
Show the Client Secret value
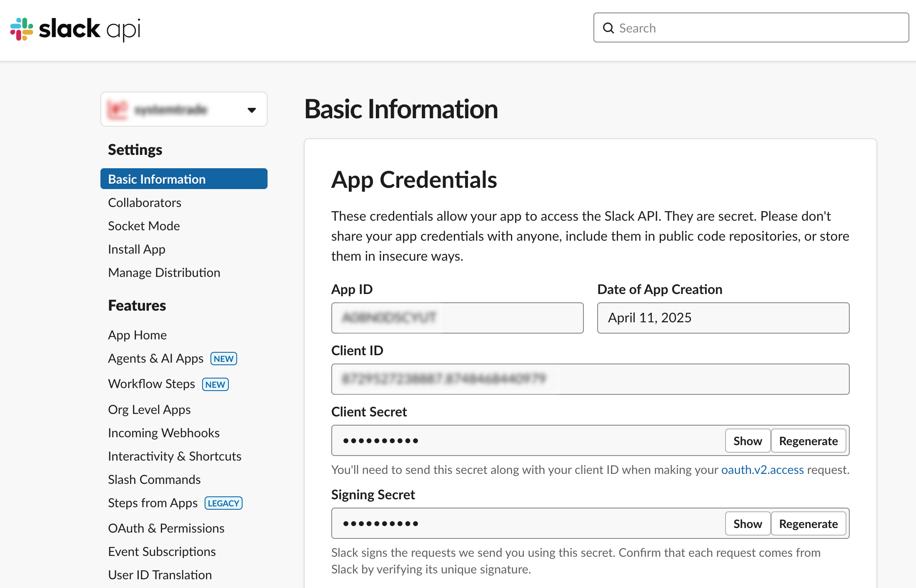(747, 441)
